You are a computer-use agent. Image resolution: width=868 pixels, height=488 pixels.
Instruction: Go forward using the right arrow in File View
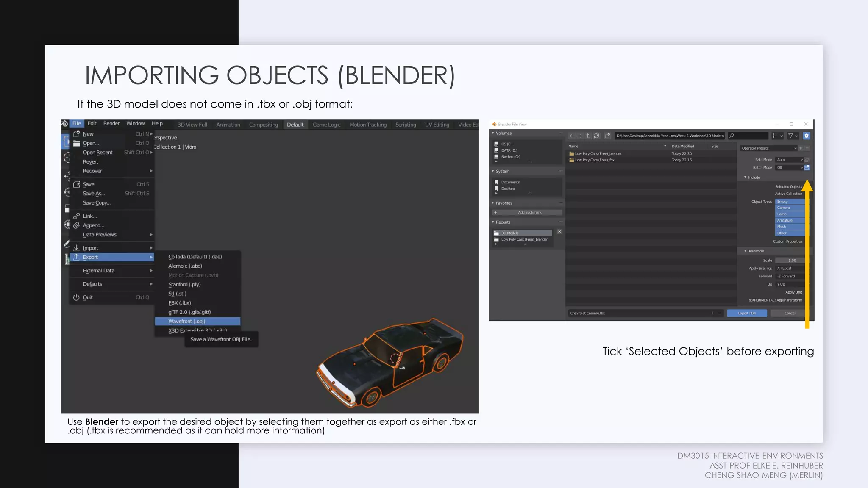point(580,136)
